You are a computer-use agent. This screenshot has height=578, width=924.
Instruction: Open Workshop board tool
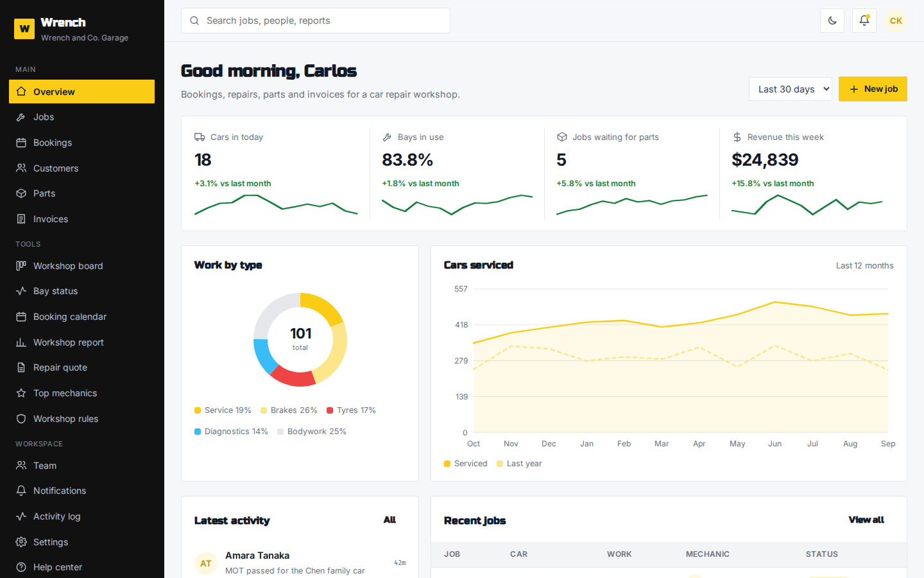81,266
